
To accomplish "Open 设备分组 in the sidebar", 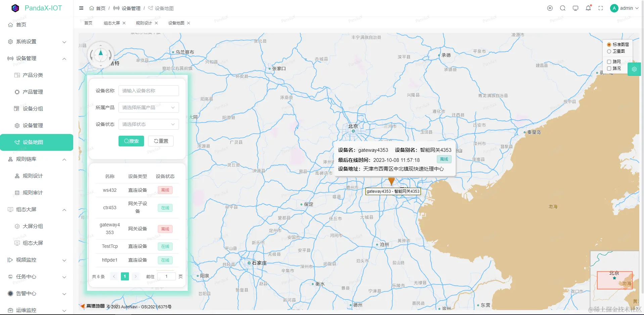I will click(x=37, y=109).
